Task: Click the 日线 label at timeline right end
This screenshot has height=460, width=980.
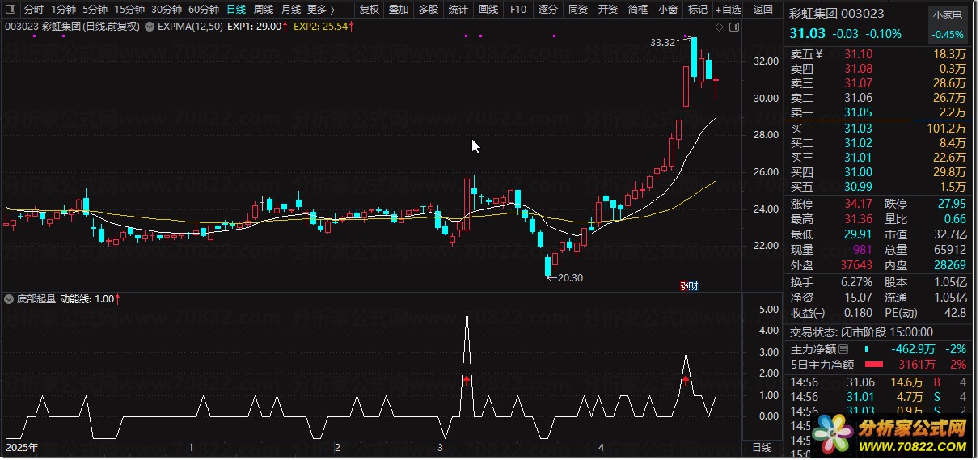Action: coord(762,447)
